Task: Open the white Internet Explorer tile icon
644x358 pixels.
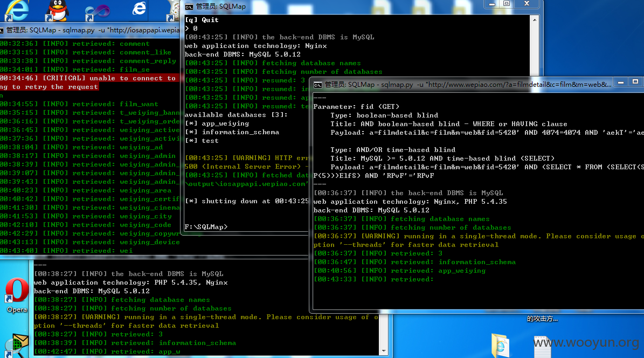Action: 139,9
